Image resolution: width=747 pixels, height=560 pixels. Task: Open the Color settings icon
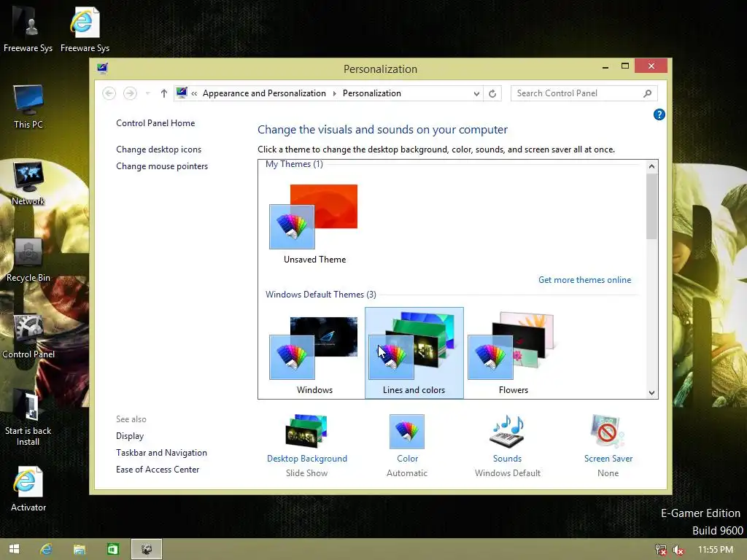[407, 432]
